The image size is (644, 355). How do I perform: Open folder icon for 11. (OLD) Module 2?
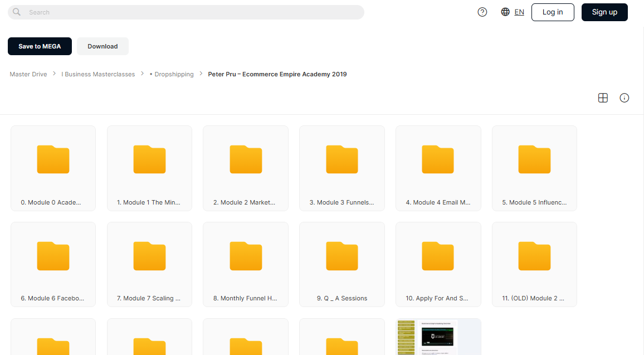534,256
